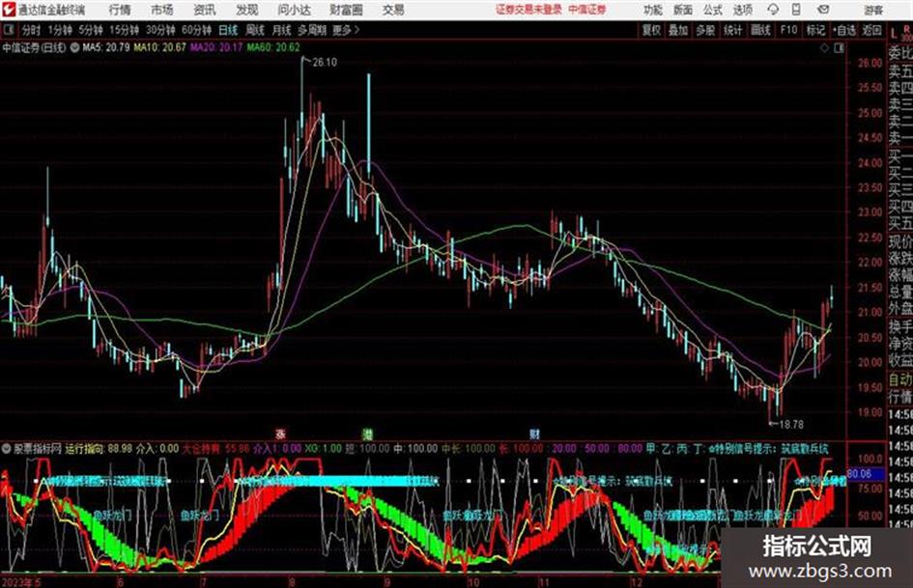Viewport: 913px width, 588px height.
Task: Click the 游客 guest account label
Action: (x=873, y=10)
